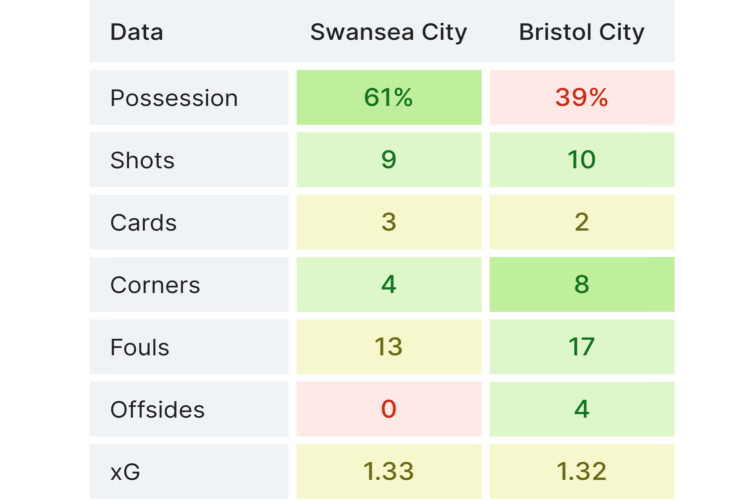The image size is (750, 500).
Task: Click Bristol City's fouls value 17
Action: point(581,347)
